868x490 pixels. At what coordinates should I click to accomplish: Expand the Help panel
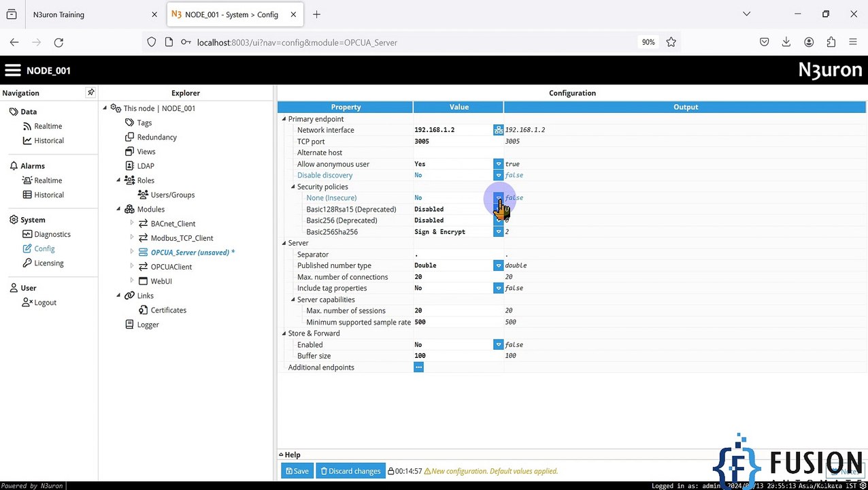pos(290,455)
